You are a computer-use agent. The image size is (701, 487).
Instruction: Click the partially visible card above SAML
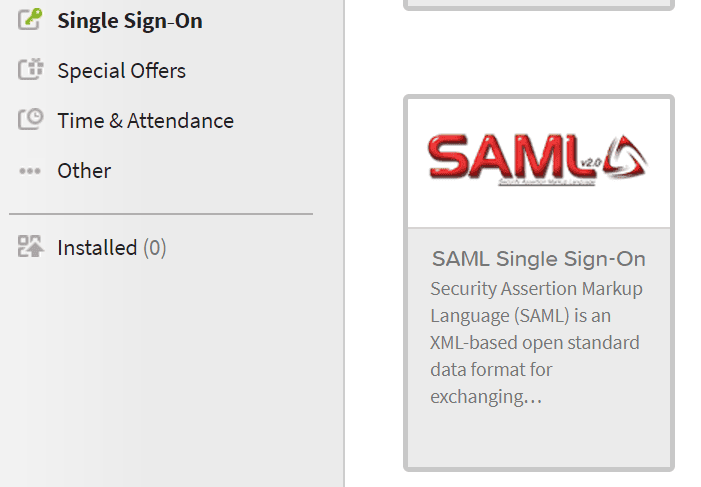(539, 4)
